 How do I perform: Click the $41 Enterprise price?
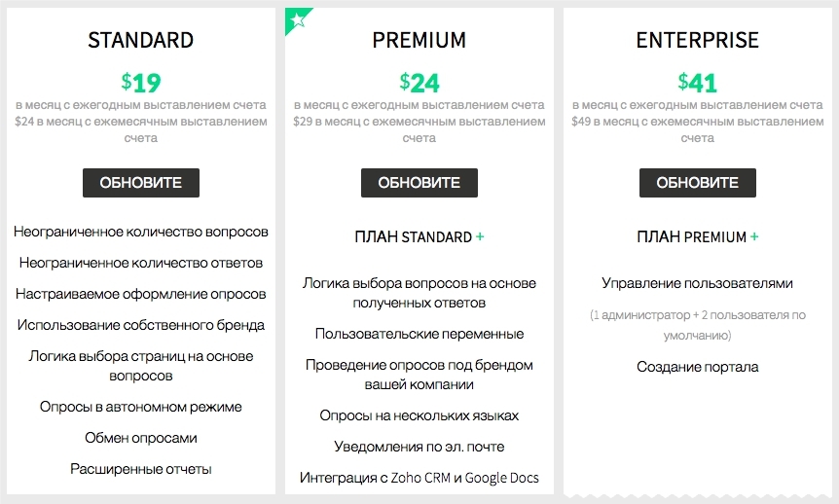(697, 82)
